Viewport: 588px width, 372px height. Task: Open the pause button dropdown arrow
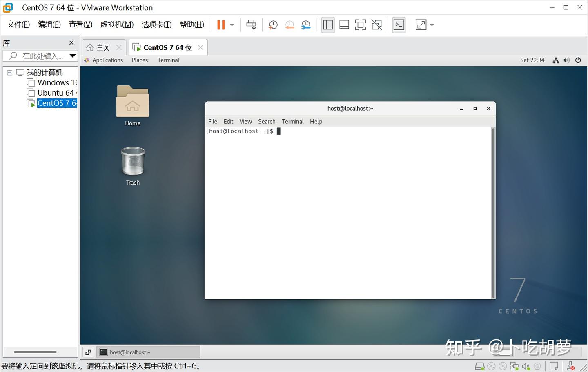pos(231,25)
